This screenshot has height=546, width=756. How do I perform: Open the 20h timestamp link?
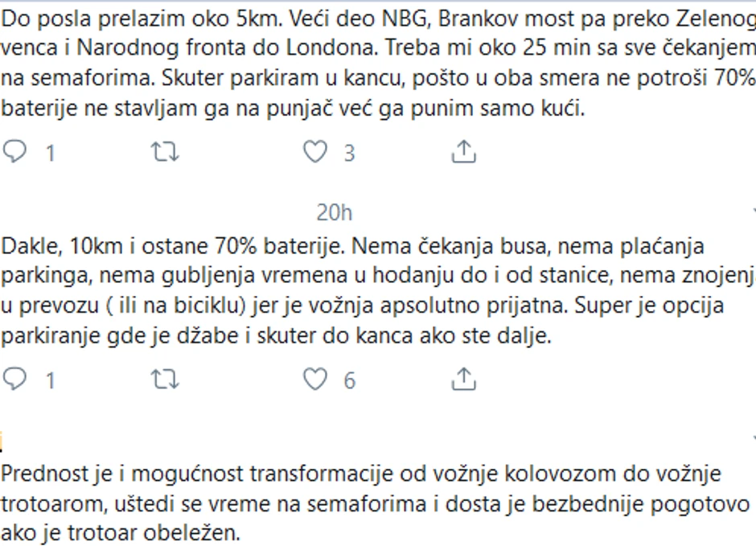click(334, 212)
